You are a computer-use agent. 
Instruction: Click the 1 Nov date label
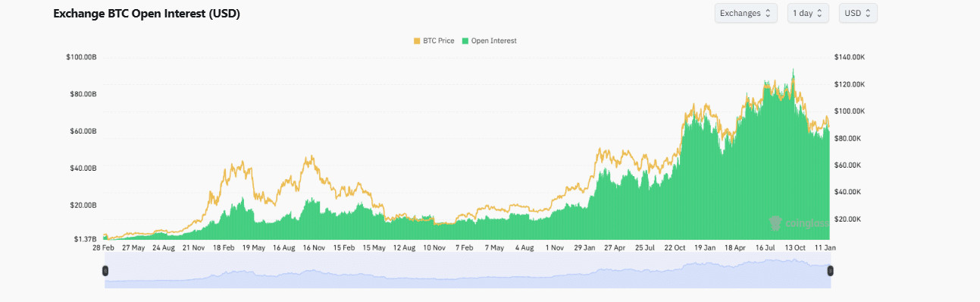[x=555, y=247]
